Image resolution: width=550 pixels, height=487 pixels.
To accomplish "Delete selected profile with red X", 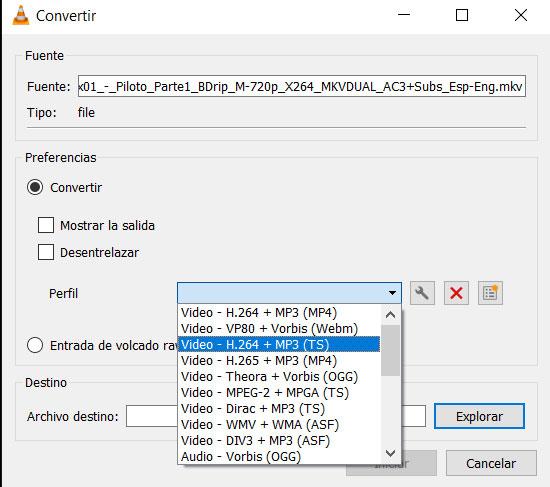I will click(x=456, y=293).
